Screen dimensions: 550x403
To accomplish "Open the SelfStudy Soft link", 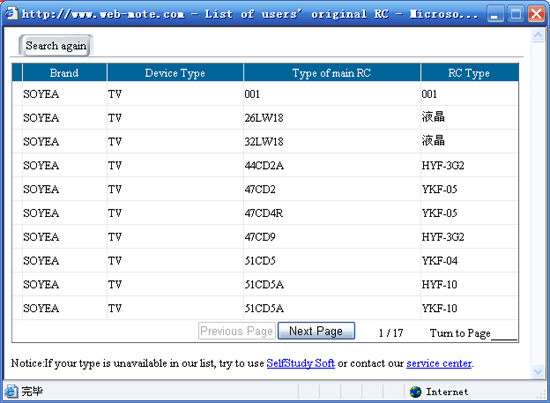I will pyautogui.click(x=301, y=363).
